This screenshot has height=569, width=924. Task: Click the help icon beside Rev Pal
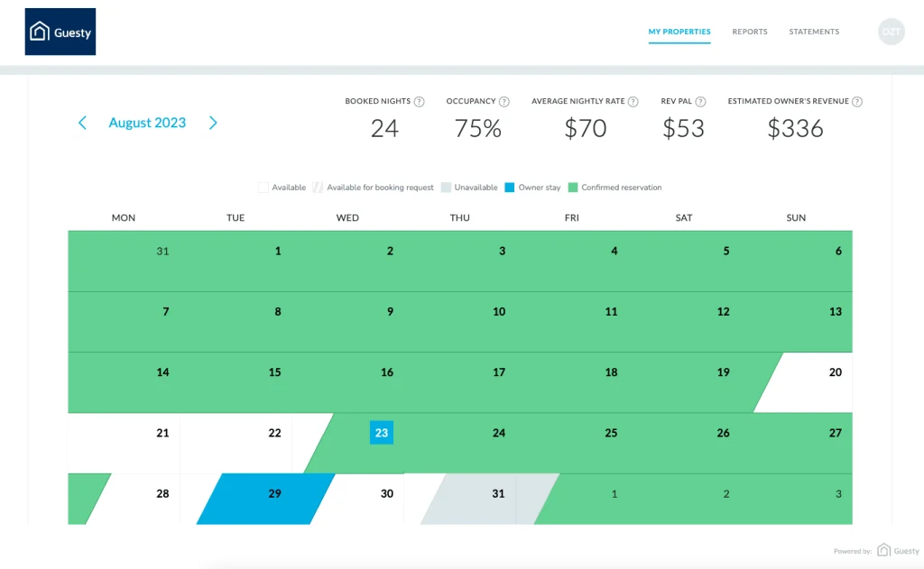(700, 102)
